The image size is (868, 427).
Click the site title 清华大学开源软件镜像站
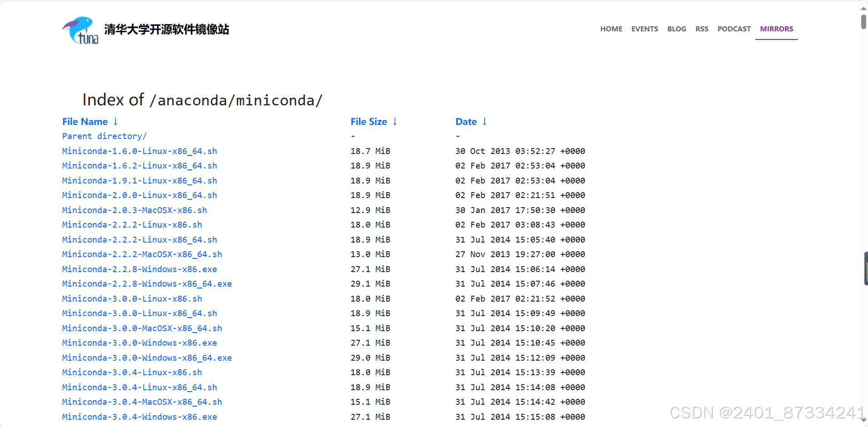pos(167,30)
